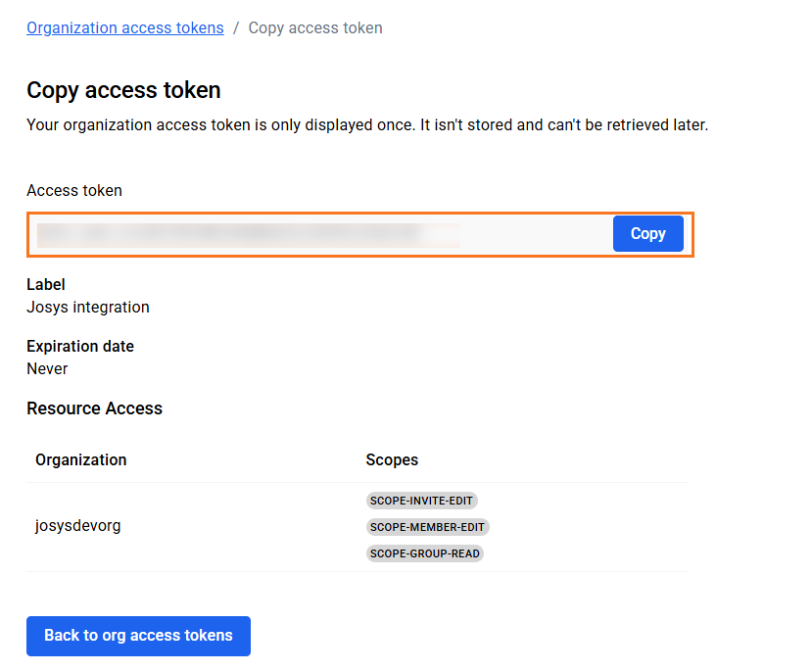Screen dimensions: 812x672
Task: Click the Resource Access section heading
Action: click(94, 408)
